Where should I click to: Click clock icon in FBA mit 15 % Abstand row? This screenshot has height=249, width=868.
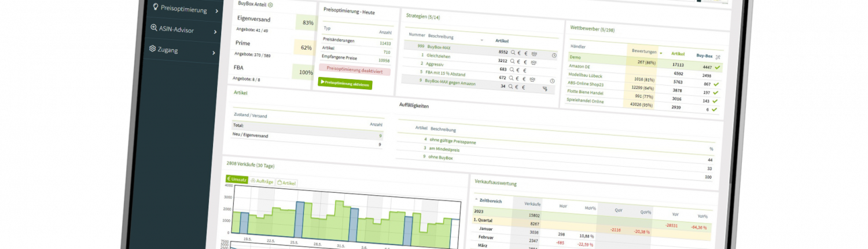tap(552, 81)
